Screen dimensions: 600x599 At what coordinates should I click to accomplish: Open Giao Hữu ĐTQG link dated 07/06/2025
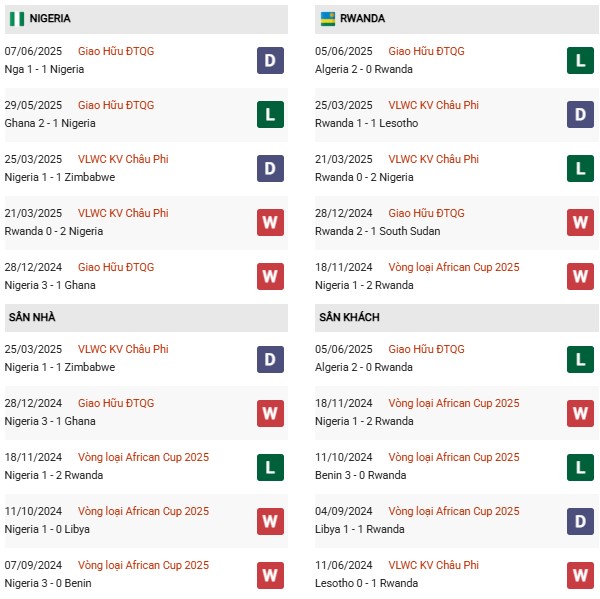[116, 51]
